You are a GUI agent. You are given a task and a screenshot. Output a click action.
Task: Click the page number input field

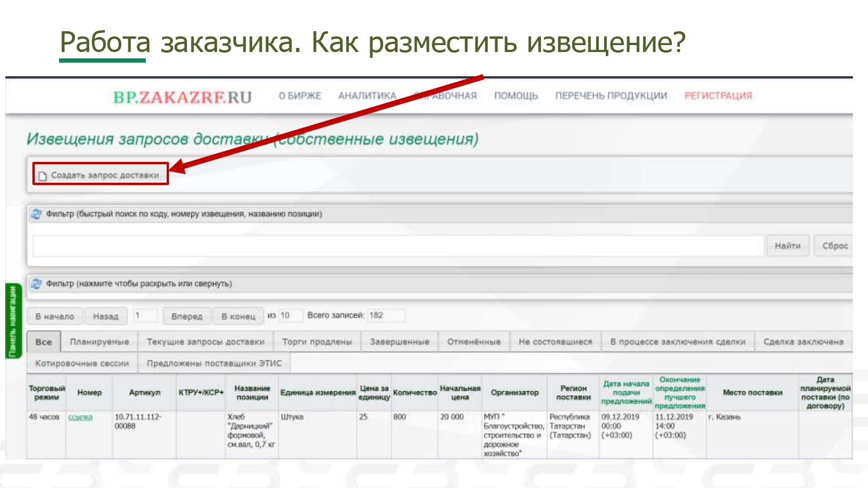click(x=145, y=316)
